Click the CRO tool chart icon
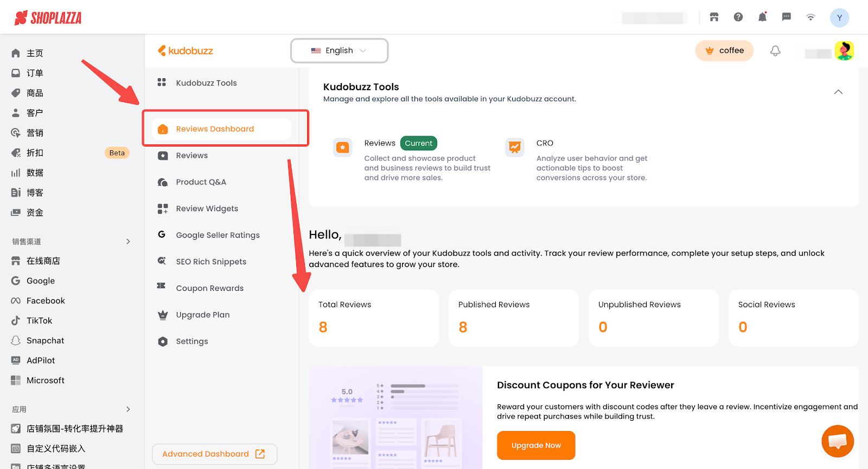The width and height of the screenshot is (868, 469). [515, 147]
